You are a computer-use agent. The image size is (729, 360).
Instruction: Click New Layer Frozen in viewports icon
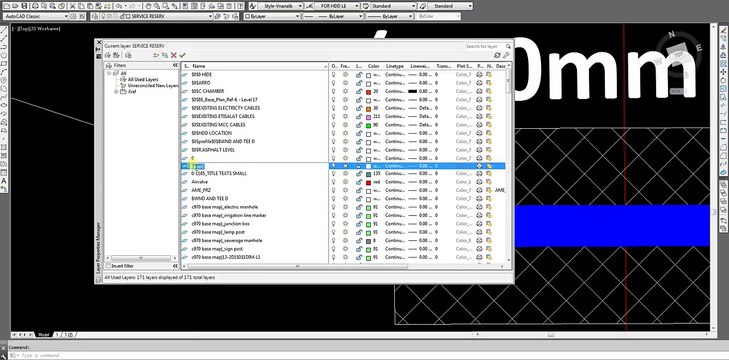pos(165,55)
